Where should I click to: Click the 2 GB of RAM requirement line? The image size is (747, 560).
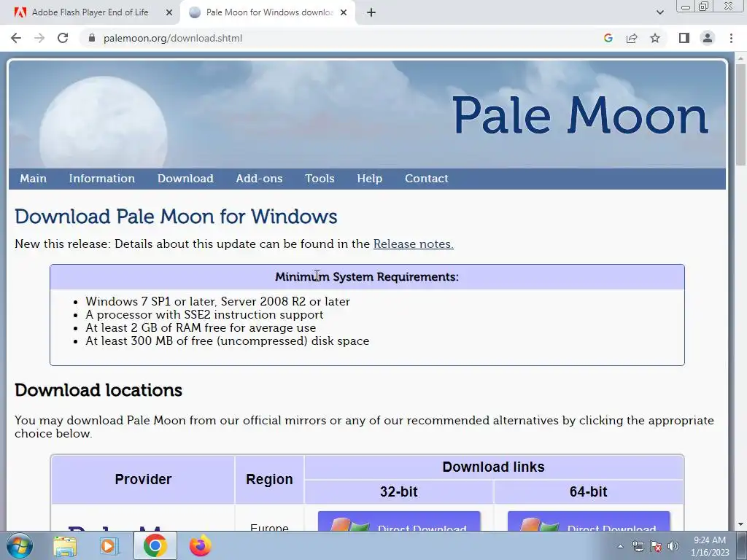pyautogui.click(x=201, y=328)
